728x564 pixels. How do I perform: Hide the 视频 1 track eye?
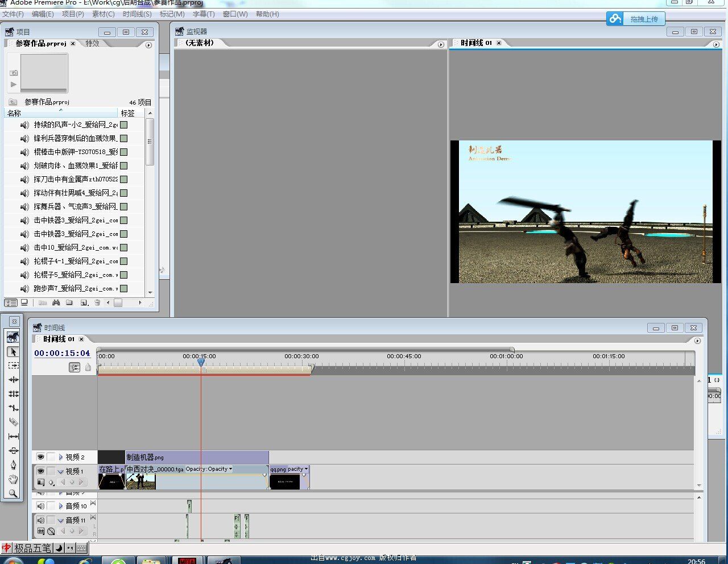pos(40,471)
